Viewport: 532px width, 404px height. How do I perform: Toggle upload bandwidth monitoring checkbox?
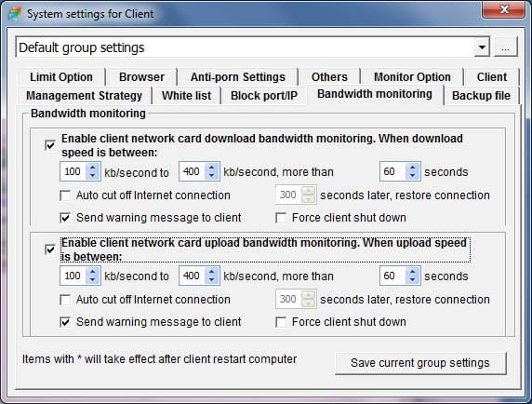pyautogui.click(x=50, y=249)
